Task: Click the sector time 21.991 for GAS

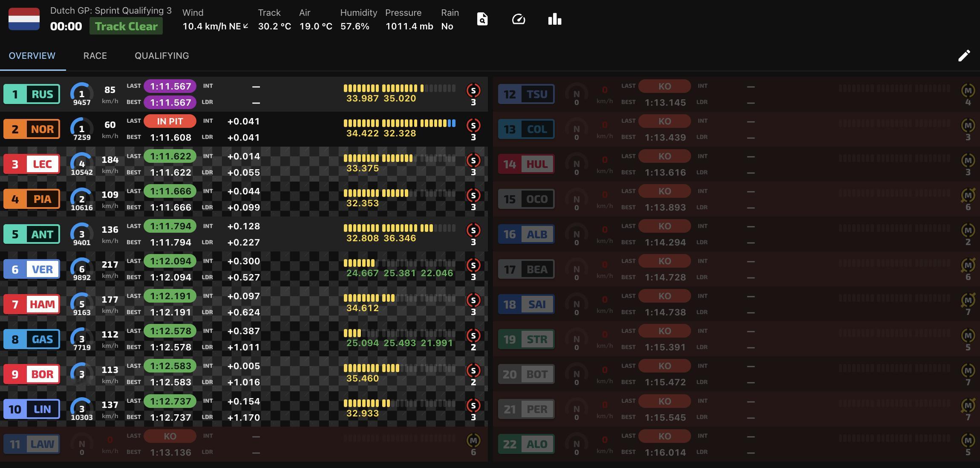Action: [437, 343]
